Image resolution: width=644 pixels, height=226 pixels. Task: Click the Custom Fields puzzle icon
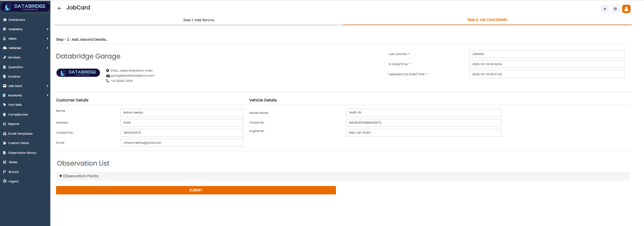(5, 143)
